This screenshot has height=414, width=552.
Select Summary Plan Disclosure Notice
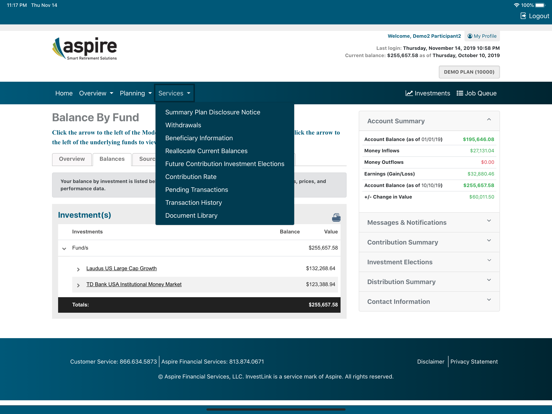(x=213, y=112)
